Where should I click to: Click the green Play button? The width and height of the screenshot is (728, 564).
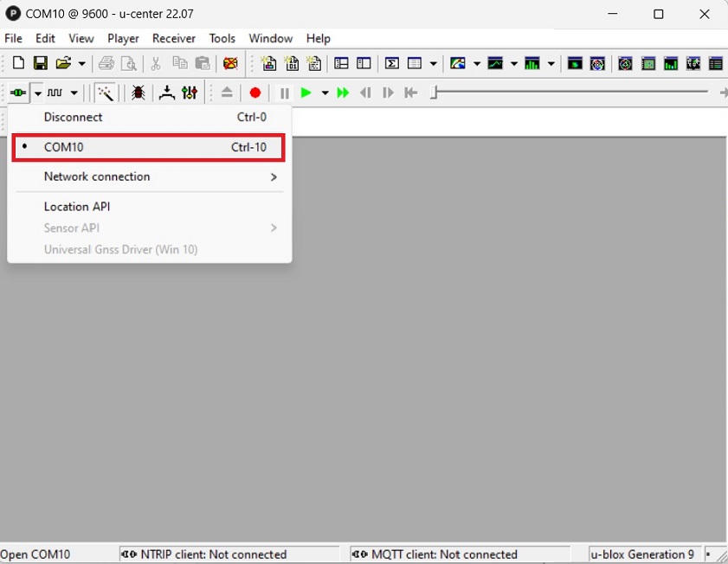pos(306,93)
